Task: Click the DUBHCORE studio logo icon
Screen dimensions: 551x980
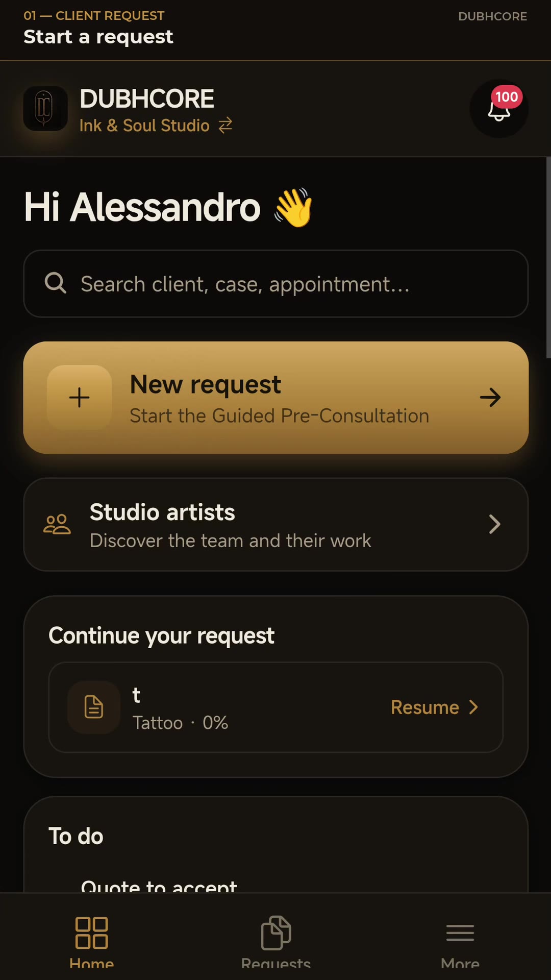Action: click(x=45, y=108)
